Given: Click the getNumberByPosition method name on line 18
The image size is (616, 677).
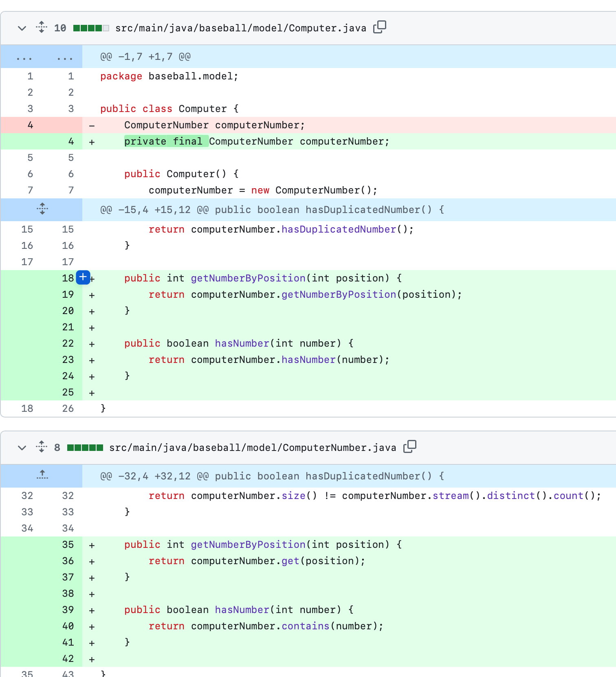Looking at the screenshot, I should (x=248, y=278).
